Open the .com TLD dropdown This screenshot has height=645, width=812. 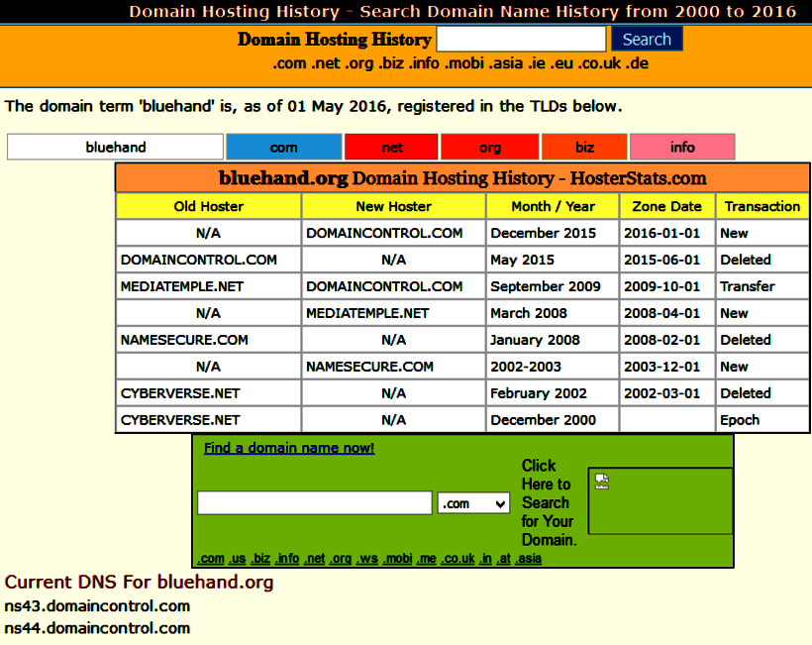click(x=473, y=503)
